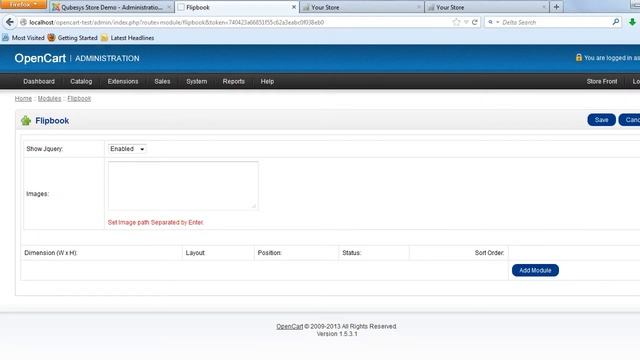Open the Extensions menu
Screen dimensions: 640x360
coord(123,81)
